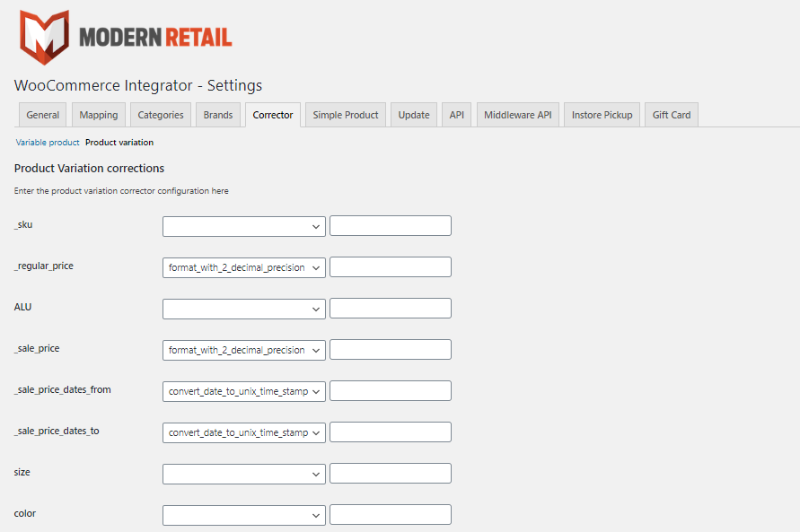Open the _sale_price corrector dropdown
This screenshot has height=532, width=800.
(244, 350)
